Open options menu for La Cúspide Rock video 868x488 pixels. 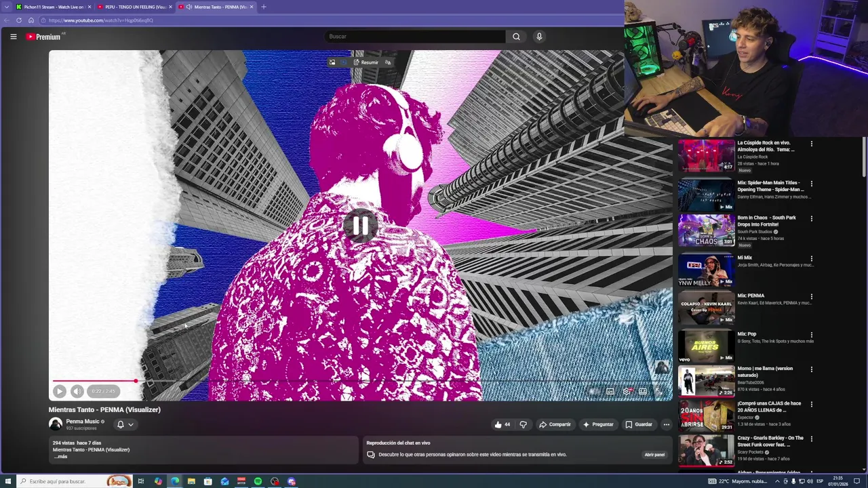[x=811, y=144]
